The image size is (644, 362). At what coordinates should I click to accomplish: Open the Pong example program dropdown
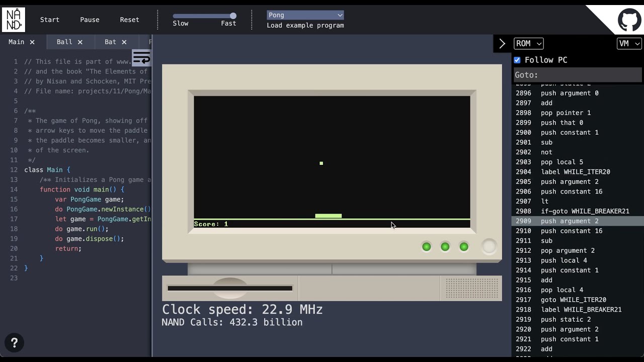(x=305, y=15)
